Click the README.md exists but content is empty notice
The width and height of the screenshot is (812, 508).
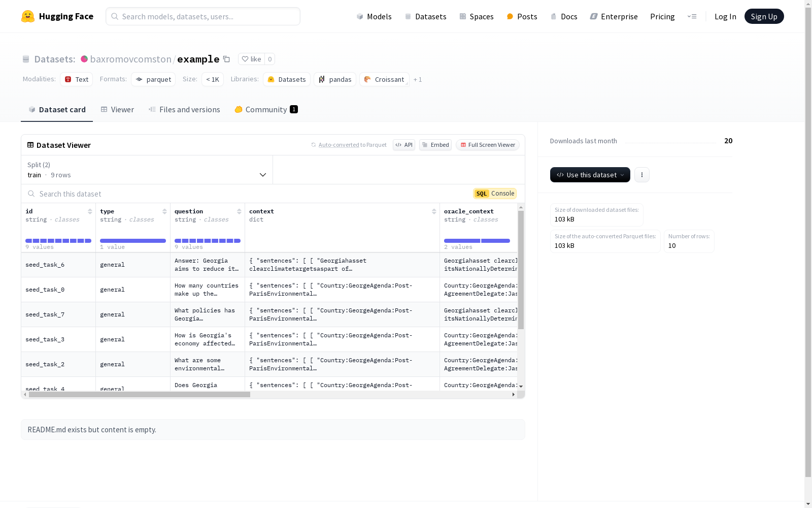(x=273, y=430)
